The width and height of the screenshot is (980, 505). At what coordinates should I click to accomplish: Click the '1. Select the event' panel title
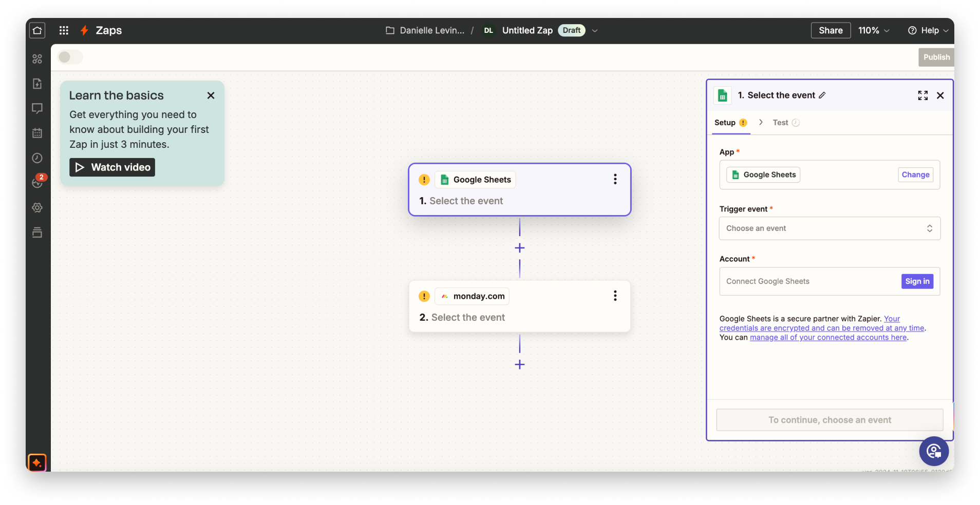click(776, 95)
